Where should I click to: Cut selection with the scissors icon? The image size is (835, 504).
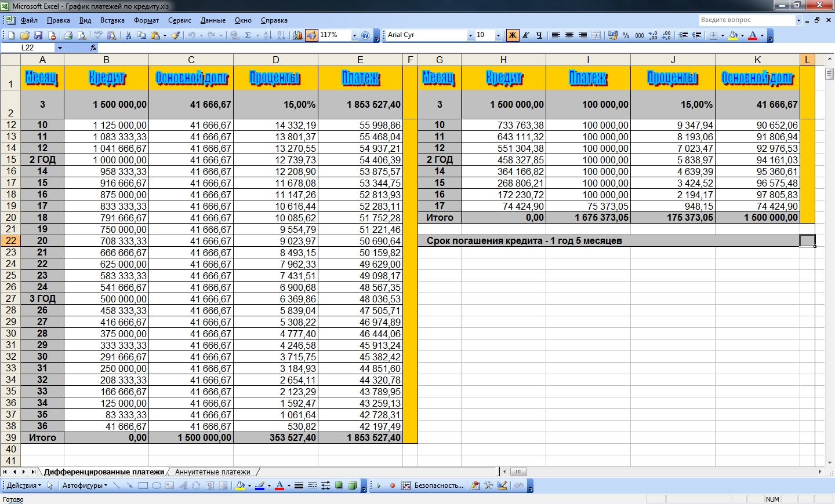point(128,35)
